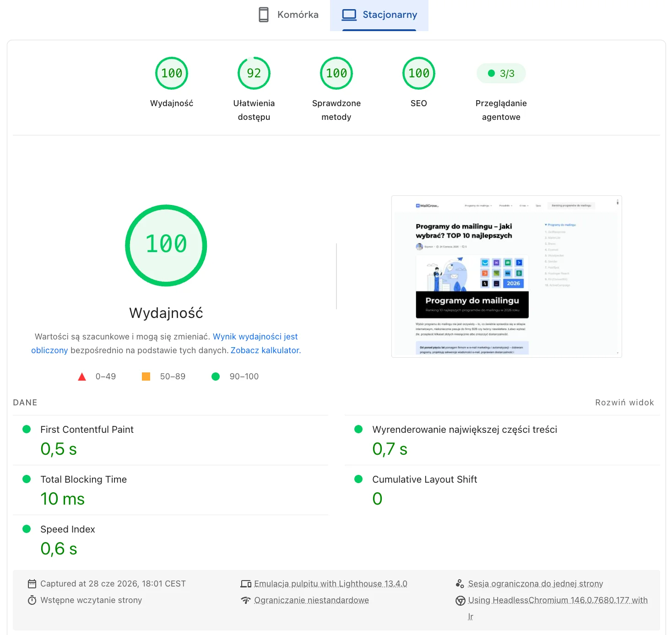
Task: Click the 10 ms blocking time value
Action: 63,499
